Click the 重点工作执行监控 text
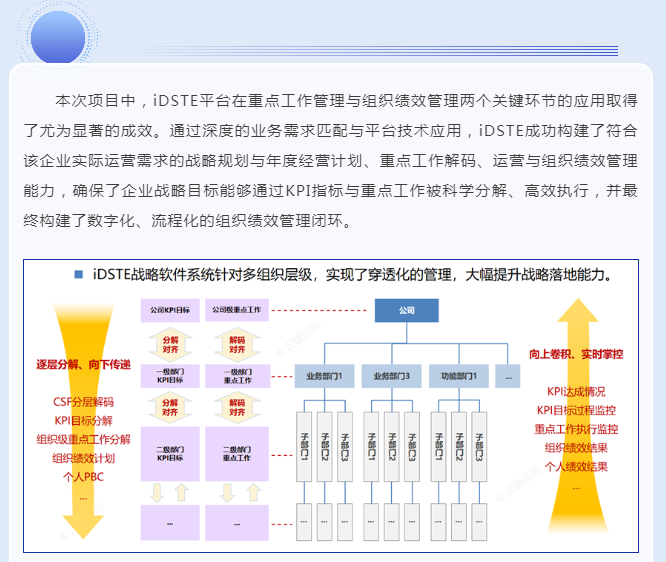Image resolution: width=666 pixels, height=562 pixels. pyautogui.click(x=576, y=429)
